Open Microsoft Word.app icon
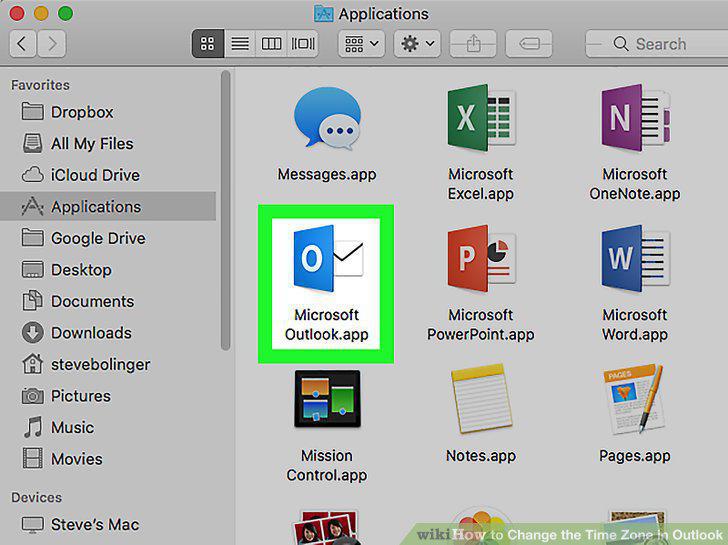The height and width of the screenshot is (545, 728). coord(635,258)
